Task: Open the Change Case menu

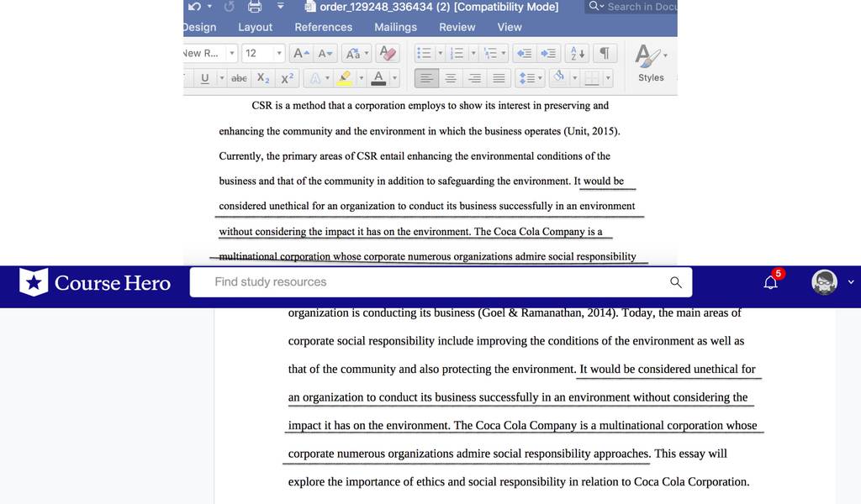Action: tap(357, 53)
